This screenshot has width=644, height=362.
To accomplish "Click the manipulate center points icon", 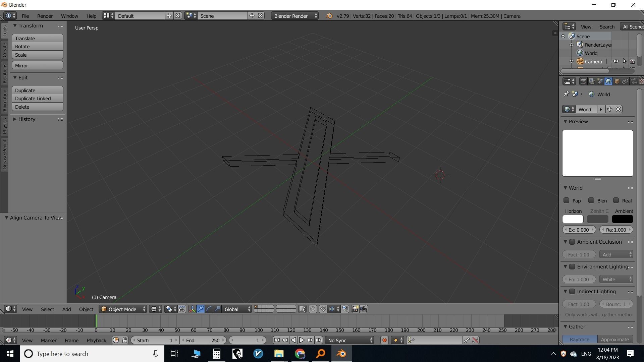I will (182, 309).
